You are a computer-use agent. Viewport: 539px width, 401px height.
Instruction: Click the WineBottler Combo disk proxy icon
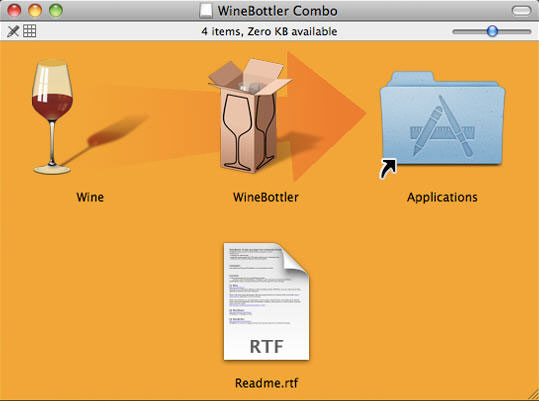tap(206, 11)
